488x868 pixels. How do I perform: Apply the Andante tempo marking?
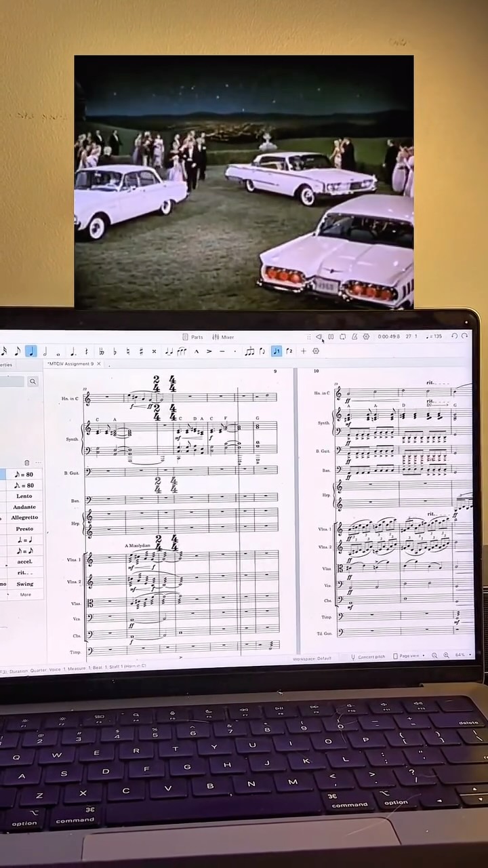pos(24,507)
